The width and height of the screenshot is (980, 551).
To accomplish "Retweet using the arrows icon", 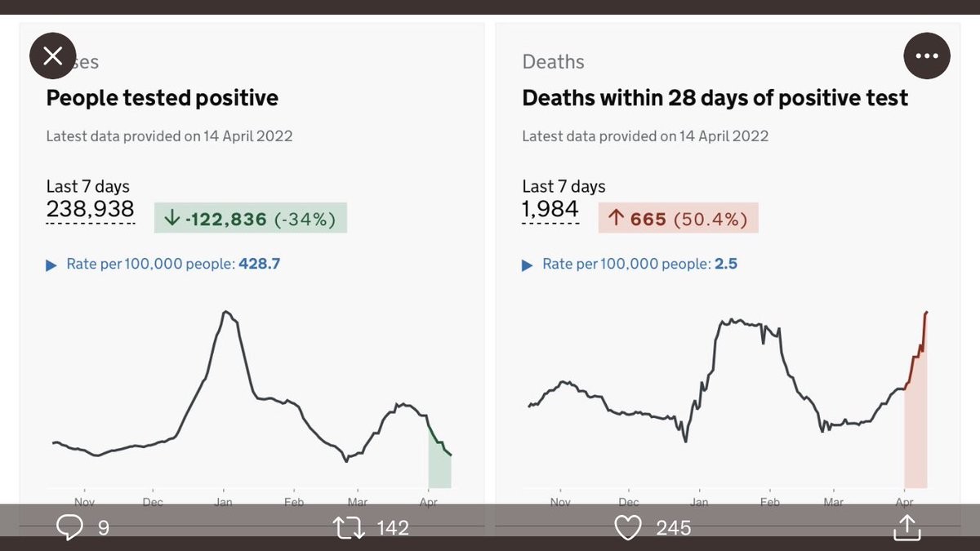I will pyautogui.click(x=348, y=528).
